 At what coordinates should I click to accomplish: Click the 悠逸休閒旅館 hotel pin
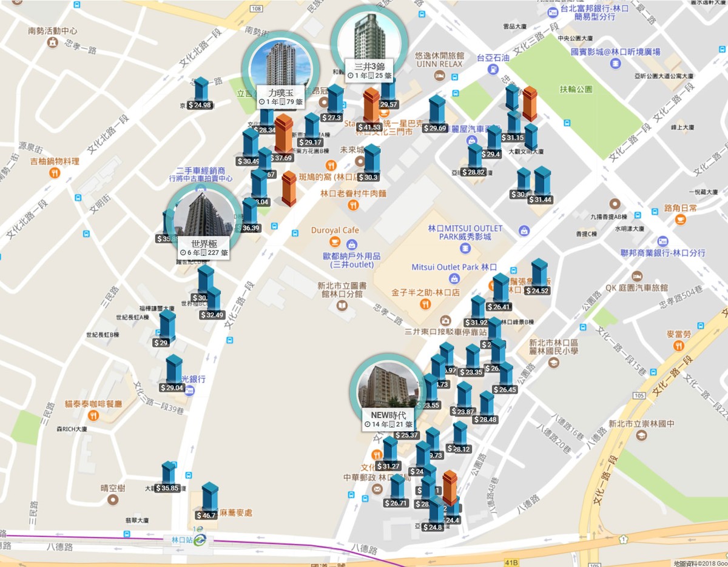[439, 76]
